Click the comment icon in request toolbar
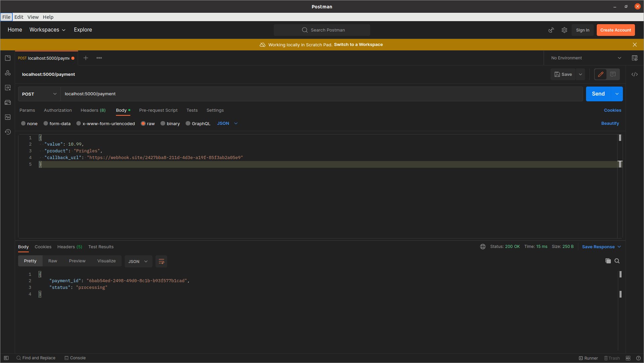The image size is (644, 363). 613,74
